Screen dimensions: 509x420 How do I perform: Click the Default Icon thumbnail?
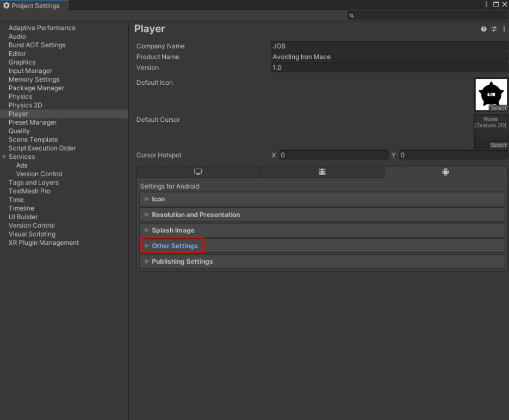click(491, 94)
